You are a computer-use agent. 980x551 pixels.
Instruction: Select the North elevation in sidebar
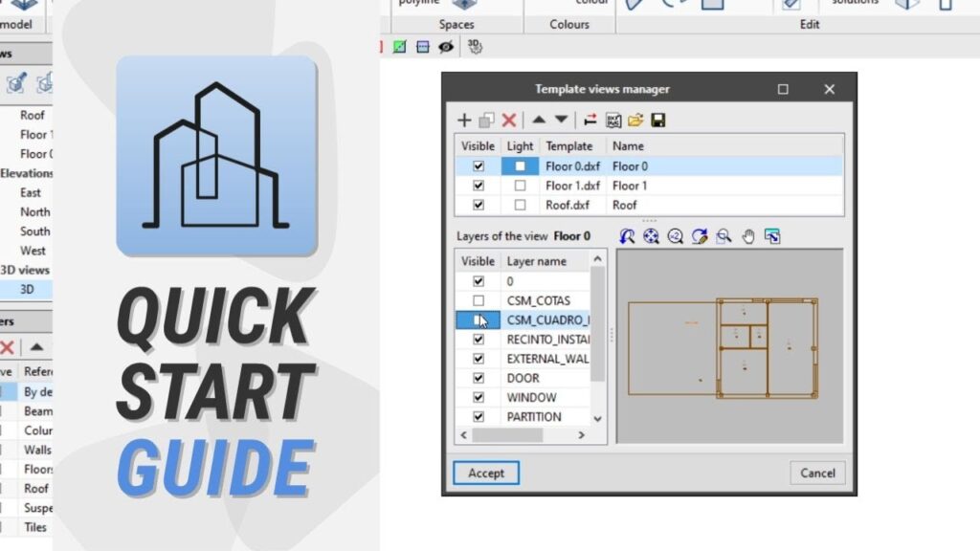(x=35, y=211)
